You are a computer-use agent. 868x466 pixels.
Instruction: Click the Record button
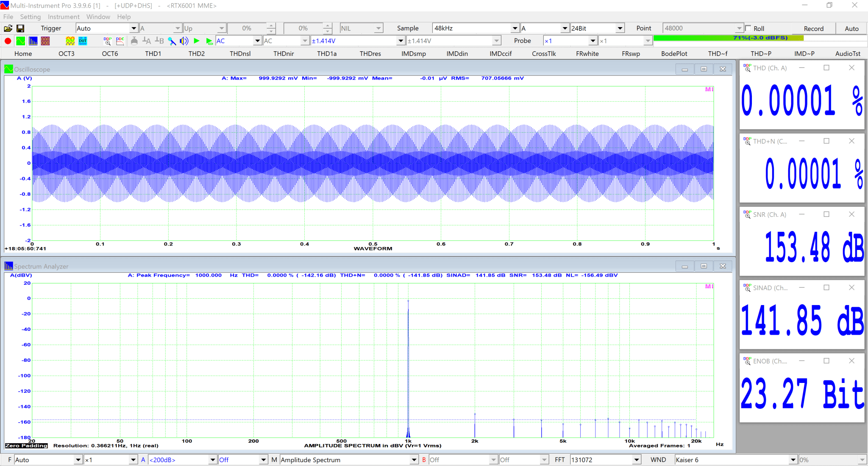(x=814, y=28)
